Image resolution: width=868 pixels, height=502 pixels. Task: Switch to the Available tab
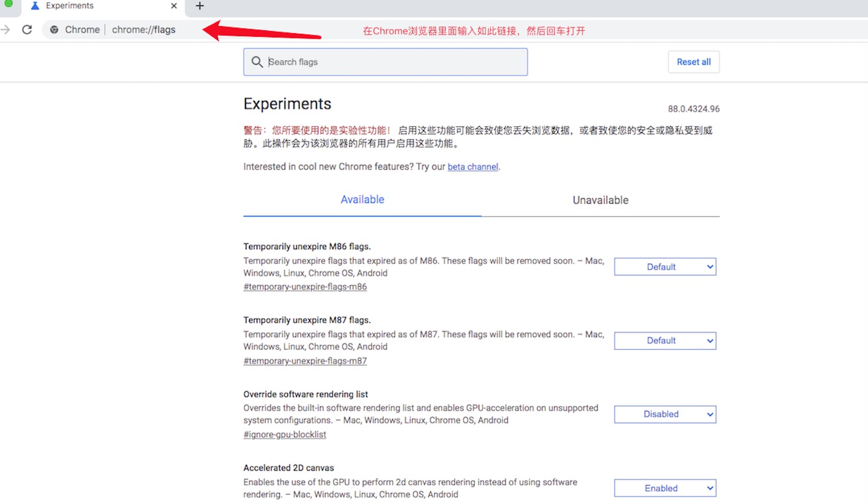pos(362,200)
